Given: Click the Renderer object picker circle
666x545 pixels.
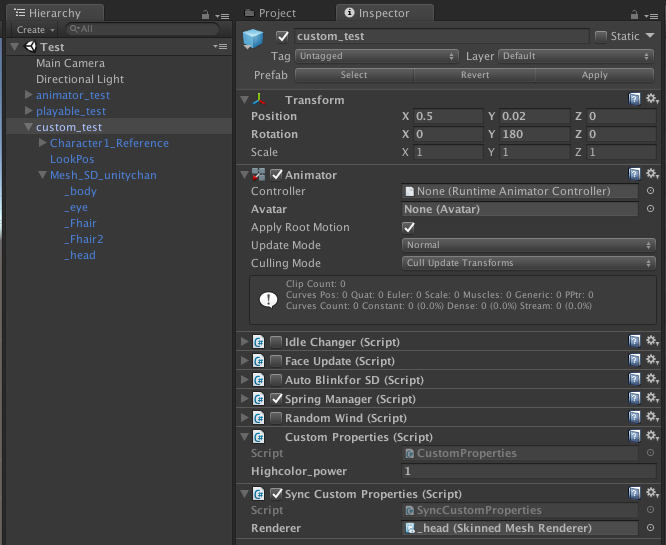Looking at the screenshot, I should tap(650, 528).
